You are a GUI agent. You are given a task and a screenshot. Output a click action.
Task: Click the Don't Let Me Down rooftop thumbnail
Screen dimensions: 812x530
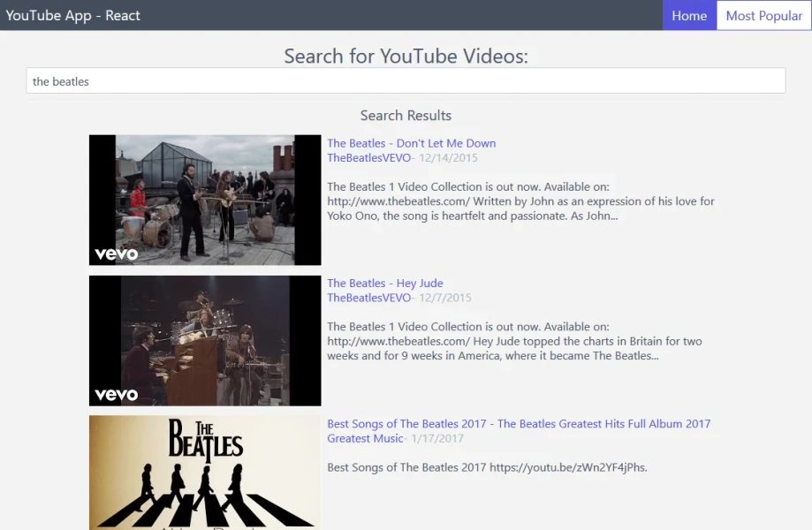(204, 200)
